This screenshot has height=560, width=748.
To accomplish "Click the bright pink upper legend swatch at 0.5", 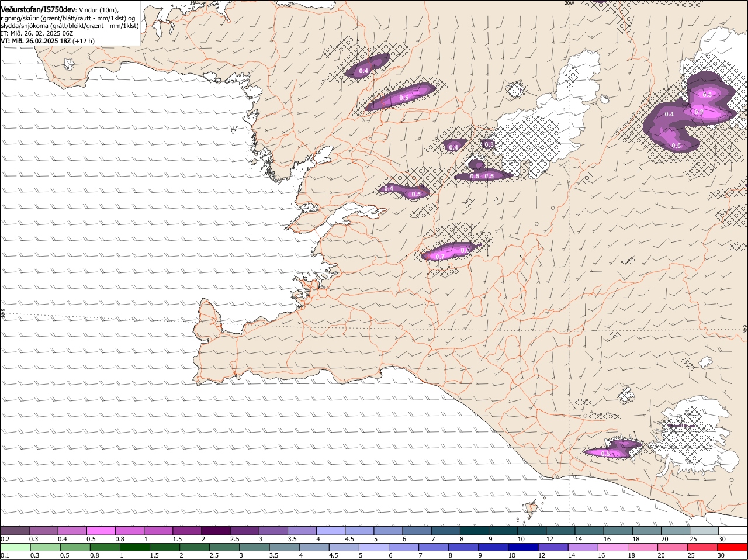I will coord(101,530).
